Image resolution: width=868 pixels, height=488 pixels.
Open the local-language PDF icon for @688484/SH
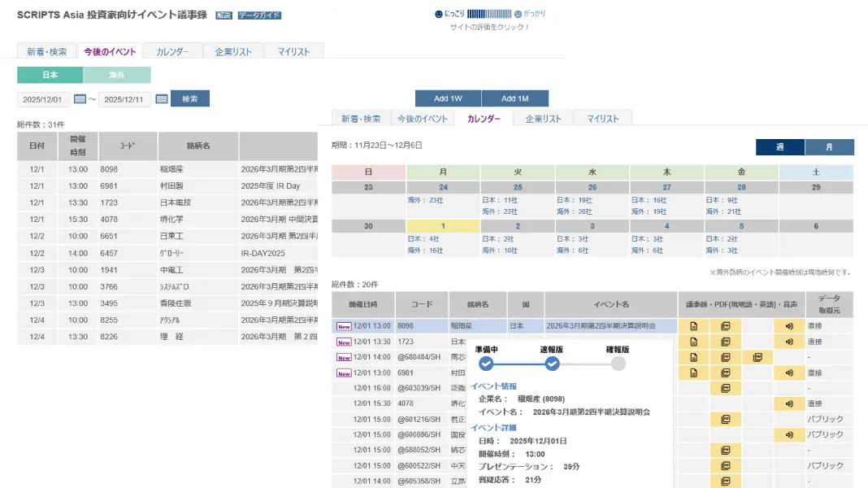click(x=726, y=357)
